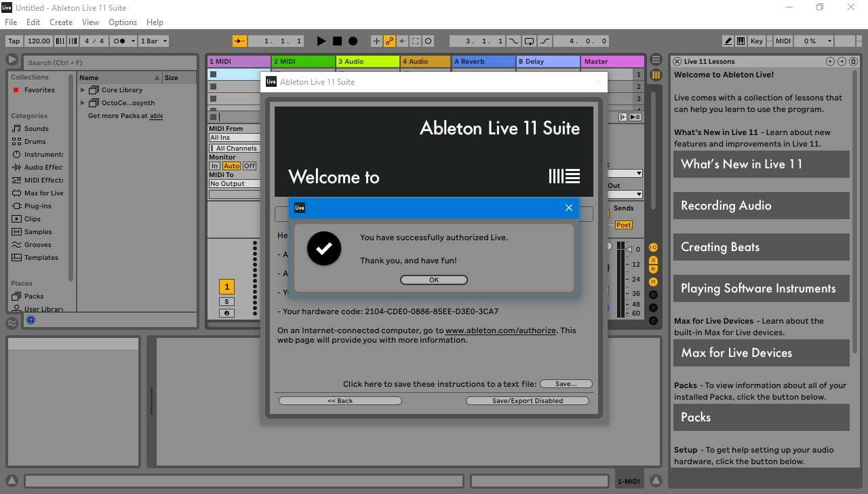This screenshot has width=868, height=494.
Task: Toggle Key Map Mode
Action: [x=756, y=41]
